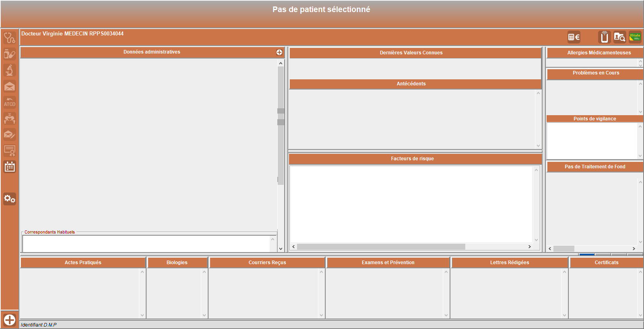Click inside the Correspondants Habituels field
644x329 pixels.
146,244
